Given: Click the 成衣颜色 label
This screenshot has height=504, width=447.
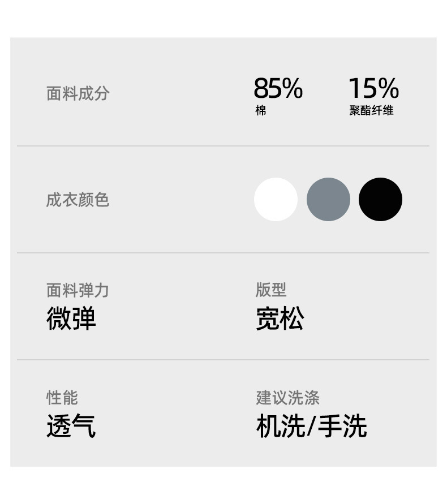Looking at the screenshot, I should click(x=78, y=200).
